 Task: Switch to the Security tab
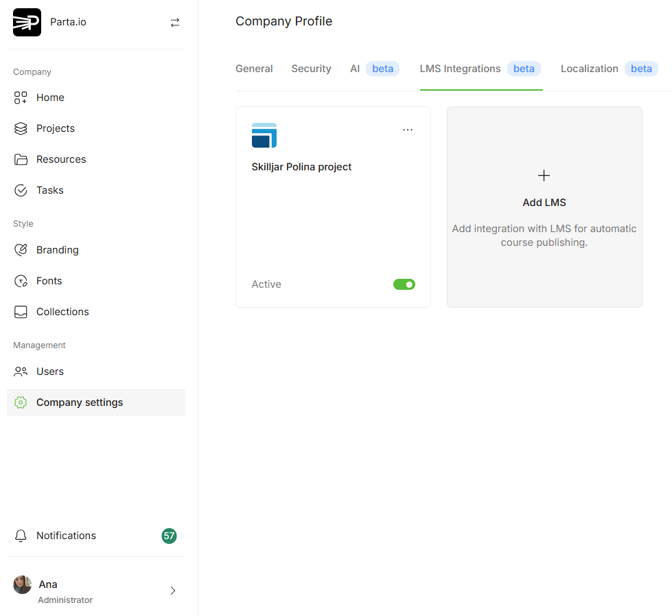coord(311,69)
